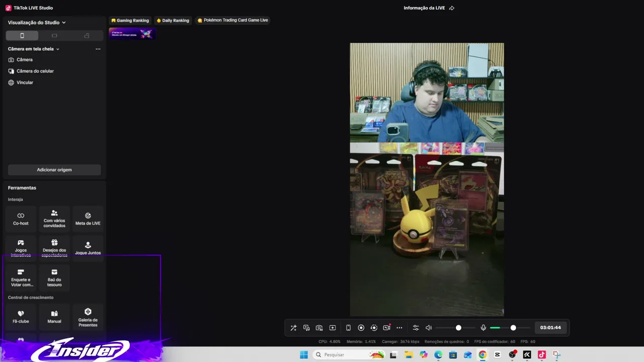644x362 pixels.
Task: Open the Manual tool
Action: 54,317
